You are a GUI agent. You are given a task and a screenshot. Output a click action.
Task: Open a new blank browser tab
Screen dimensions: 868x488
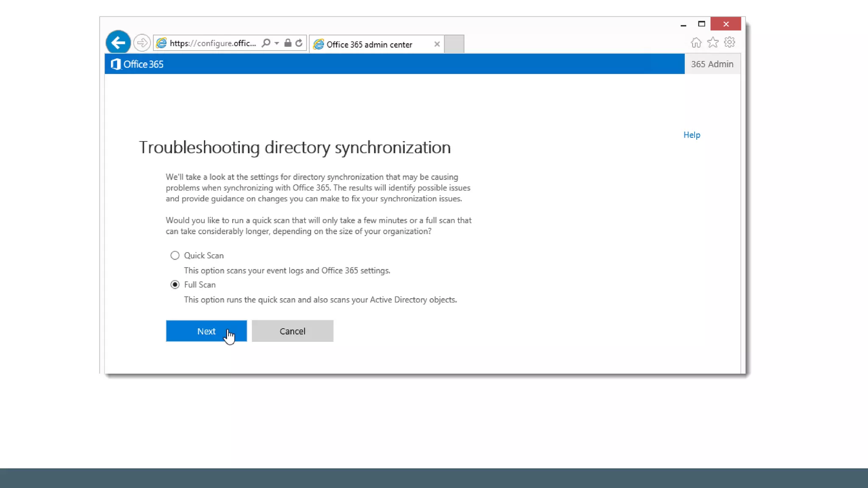[x=454, y=44]
